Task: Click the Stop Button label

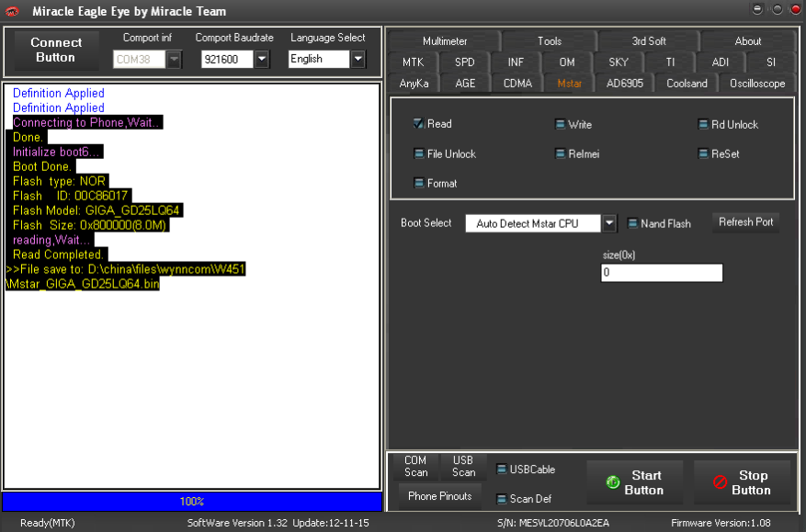Action: [x=752, y=482]
